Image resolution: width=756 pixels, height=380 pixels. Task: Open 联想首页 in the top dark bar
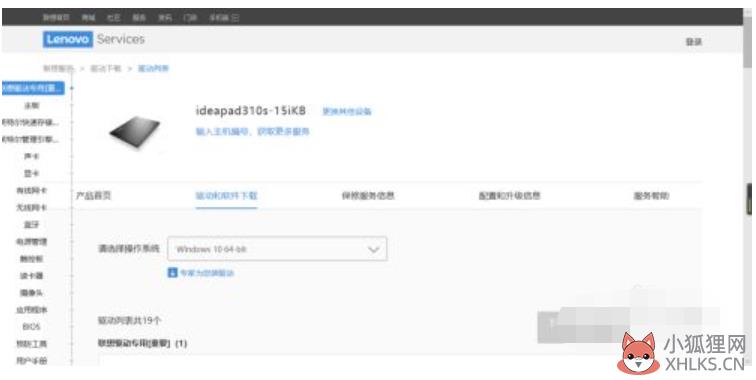(x=56, y=18)
